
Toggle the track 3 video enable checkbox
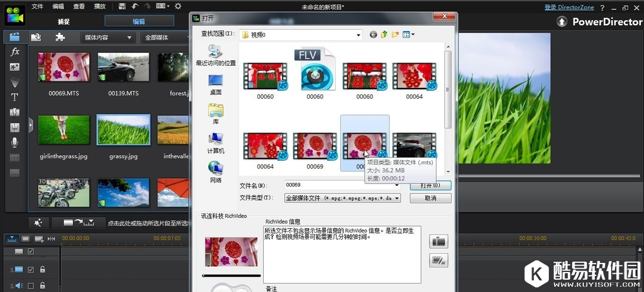(30, 269)
